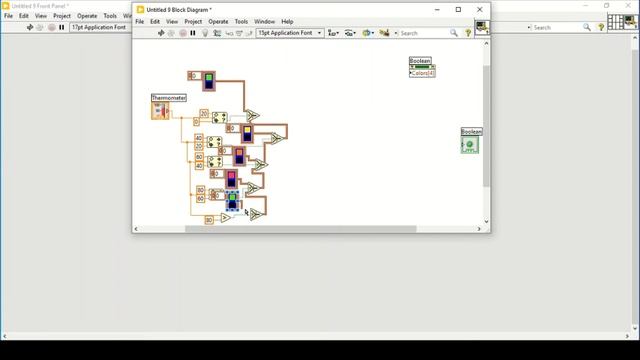Click the VI icon in Block Diagram corner
640x360 pixels.
pyautogui.click(x=482, y=28)
